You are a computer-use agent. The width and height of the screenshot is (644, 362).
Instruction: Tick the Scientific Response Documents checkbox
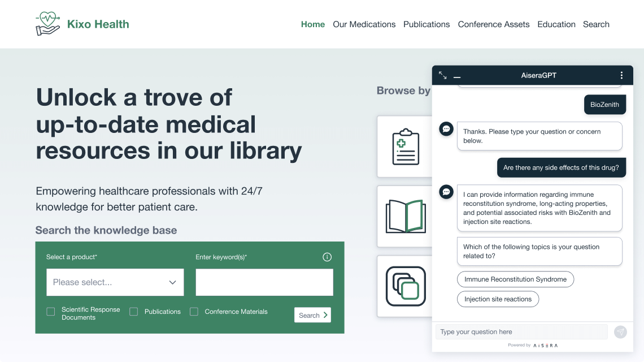(x=50, y=312)
